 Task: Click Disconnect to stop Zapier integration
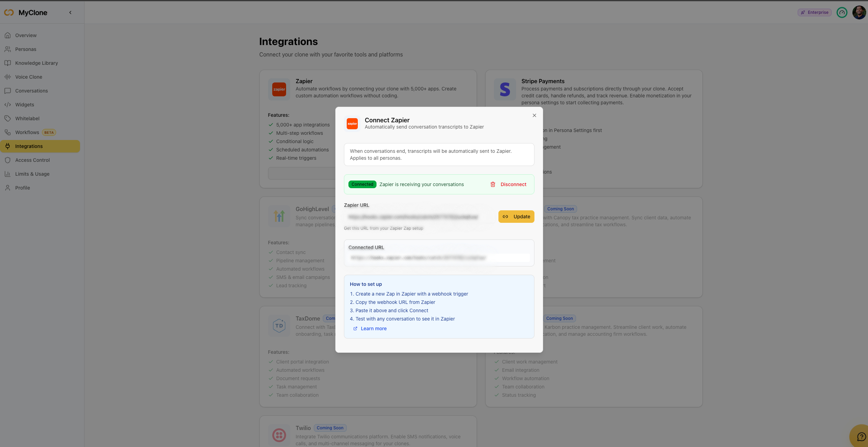[x=513, y=184]
